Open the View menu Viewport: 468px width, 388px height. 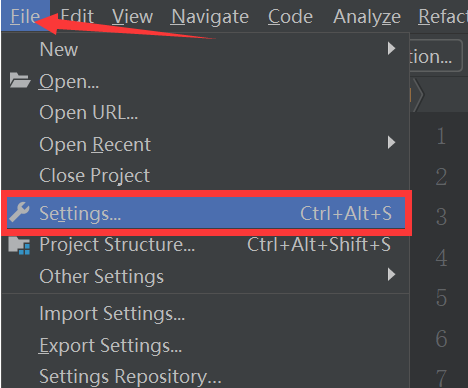(132, 16)
